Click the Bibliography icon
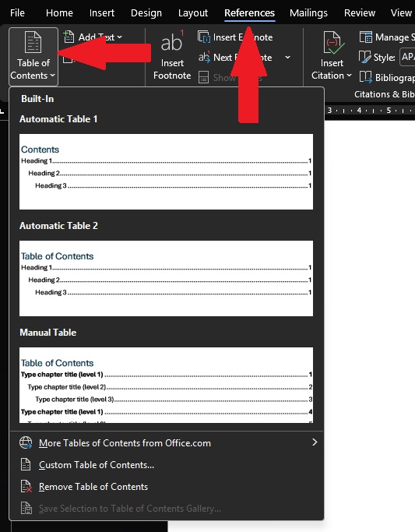The image size is (415, 532). click(x=365, y=77)
